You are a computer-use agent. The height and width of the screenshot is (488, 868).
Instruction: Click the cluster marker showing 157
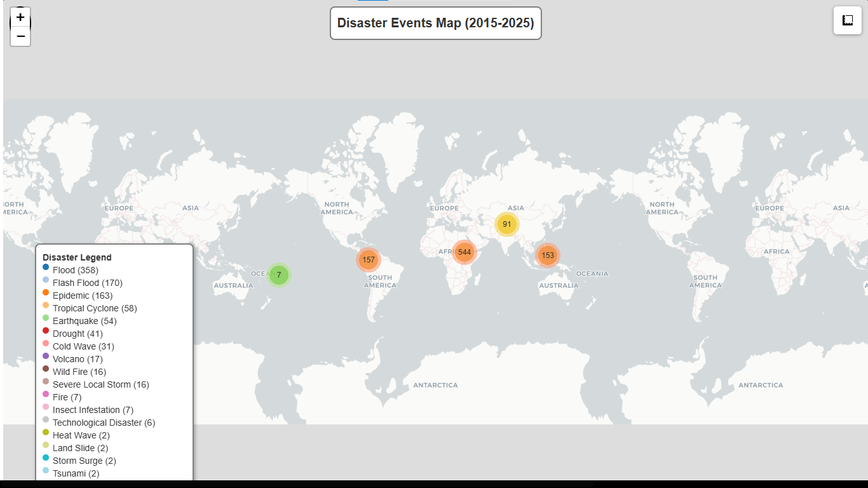coord(369,260)
